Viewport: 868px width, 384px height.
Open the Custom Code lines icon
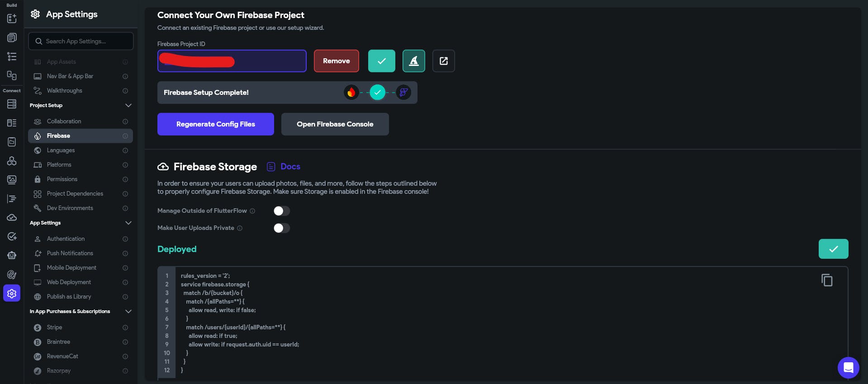[12, 199]
